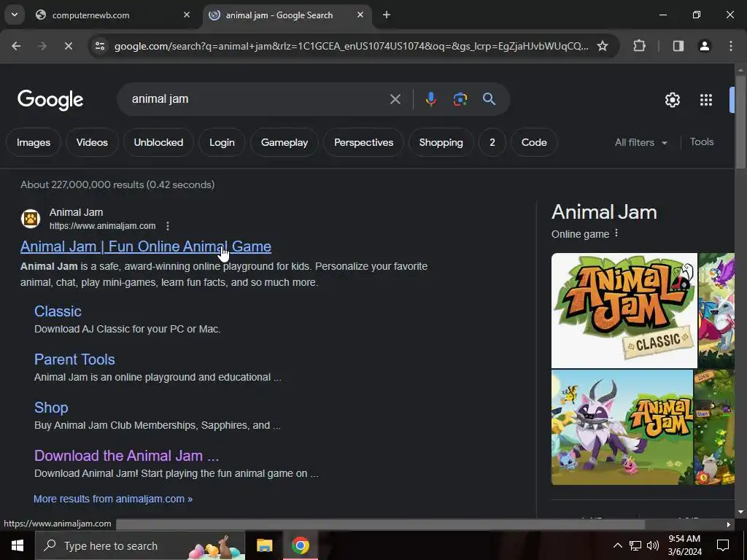Bookmark this page with the star icon
Image resolution: width=747 pixels, height=560 pixels.
pyautogui.click(x=603, y=46)
